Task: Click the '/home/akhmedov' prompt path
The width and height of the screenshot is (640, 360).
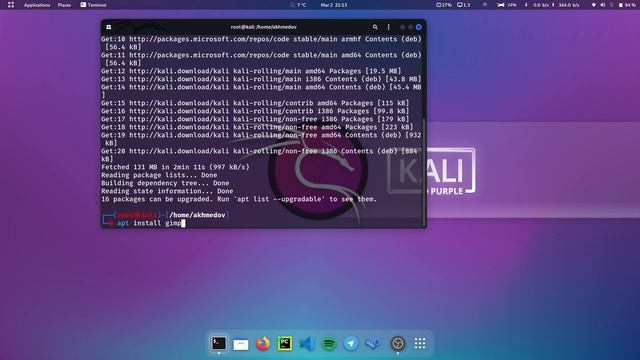Action: click(x=198, y=215)
